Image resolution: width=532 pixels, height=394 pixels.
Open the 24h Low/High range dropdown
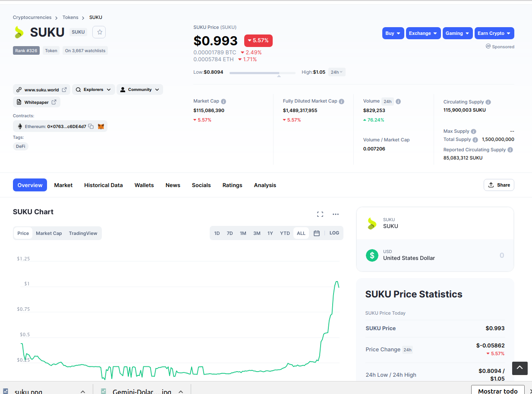click(337, 72)
